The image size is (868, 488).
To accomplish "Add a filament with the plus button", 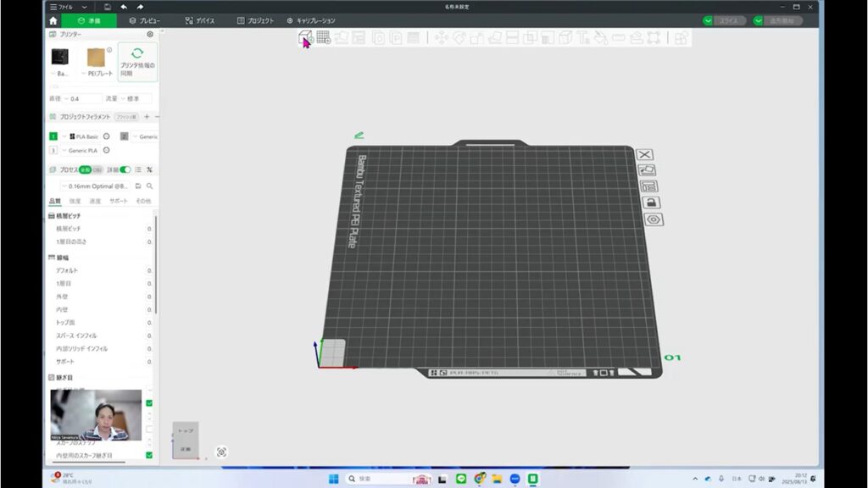I will [147, 117].
